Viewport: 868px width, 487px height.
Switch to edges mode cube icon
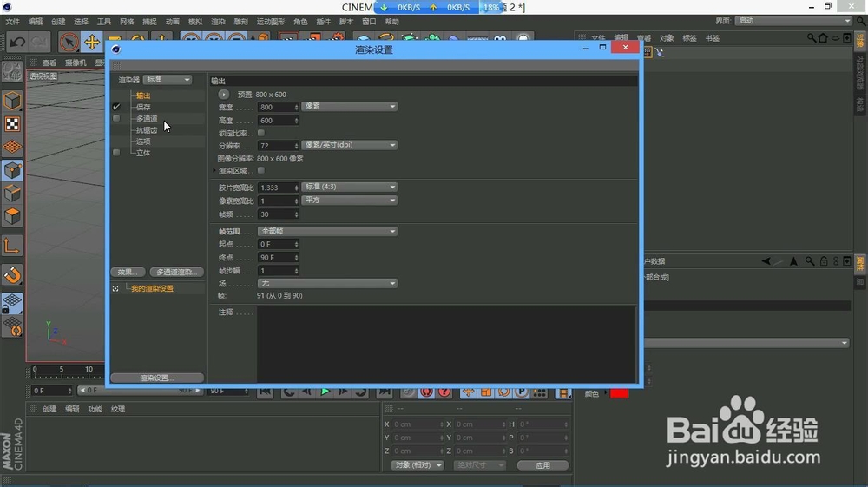tap(12, 193)
